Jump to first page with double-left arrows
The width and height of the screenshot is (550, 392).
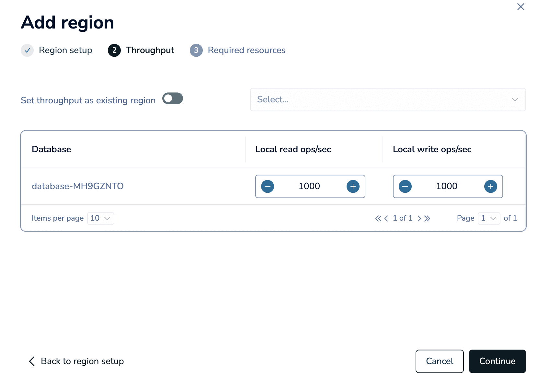point(378,218)
